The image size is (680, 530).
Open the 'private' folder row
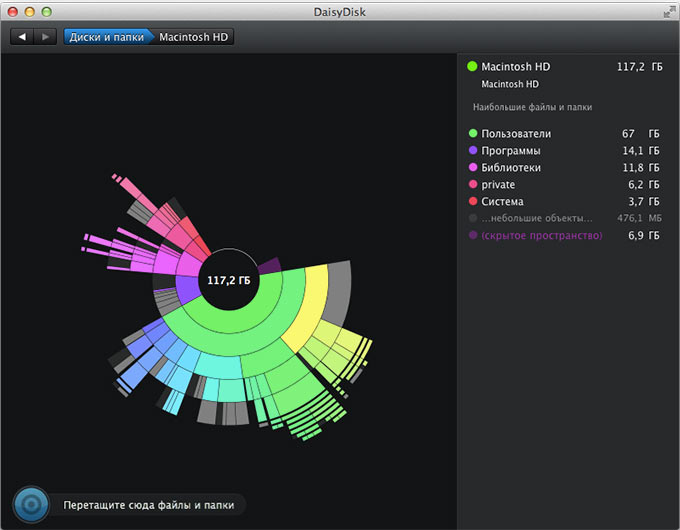click(x=564, y=184)
